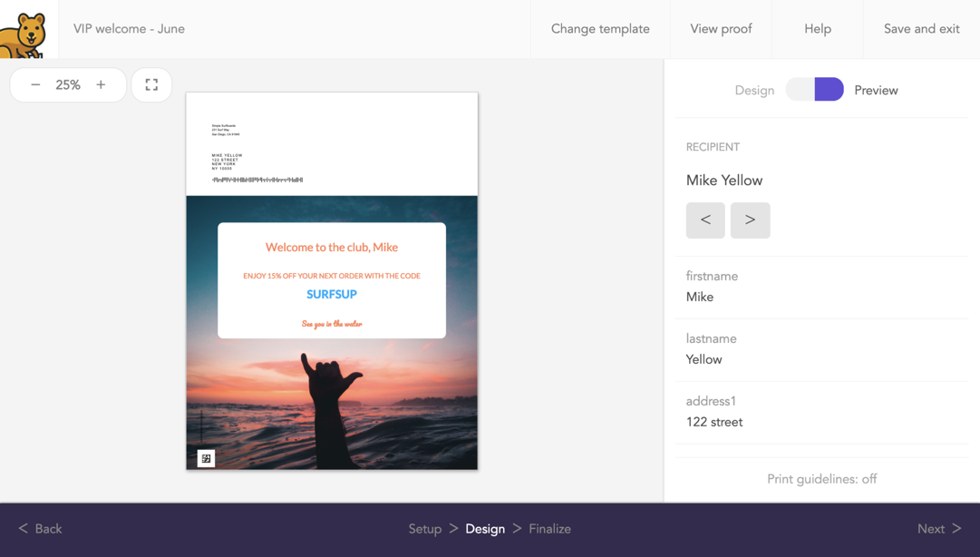Viewport: 980px width, 557px height.
Task: Click the mailing address block on postcard
Action: pyautogui.click(x=227, y=161)
